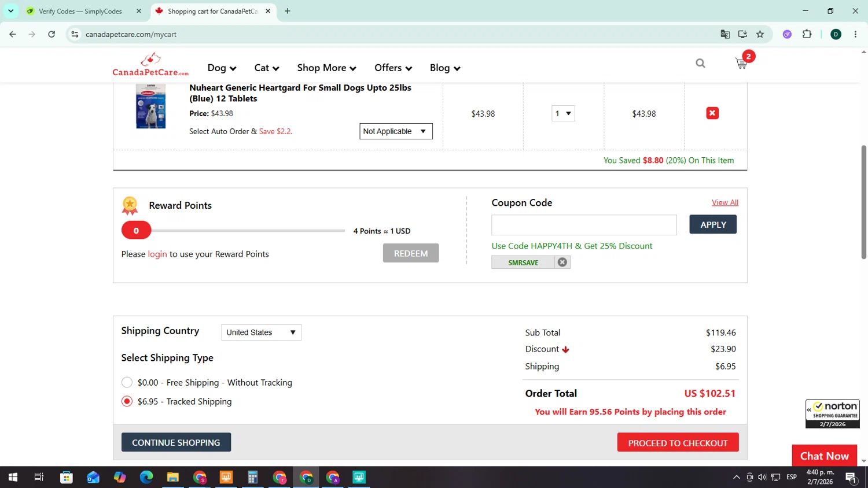Follow the login link for Reward Points
This screenshot has height=488, width=868.
[157, 254]
